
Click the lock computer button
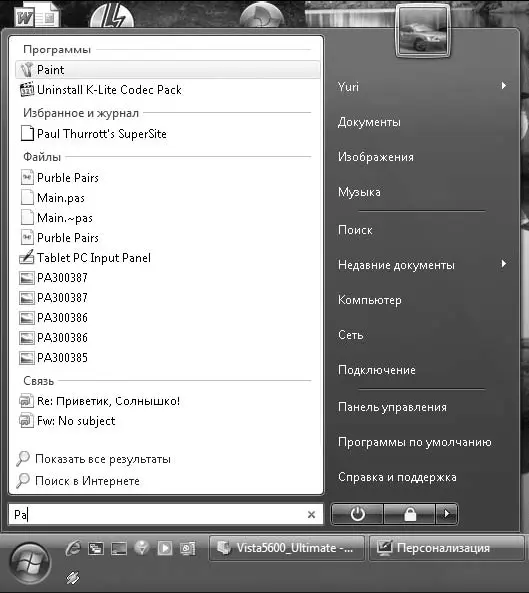point(410,514)
